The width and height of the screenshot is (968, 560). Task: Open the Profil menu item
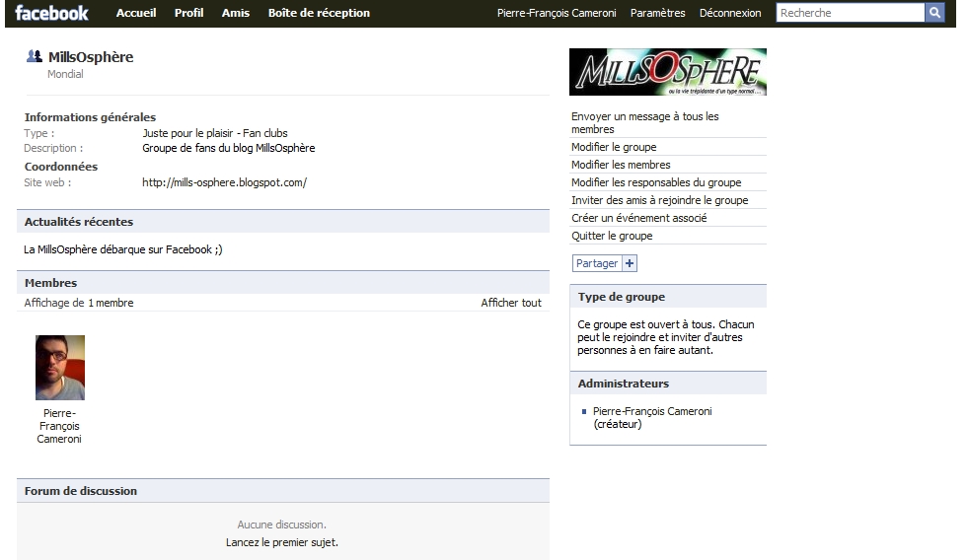(188, 13)
